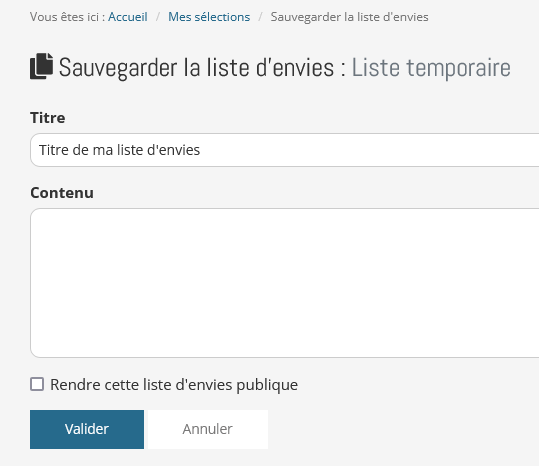Click the slash separator after Mes sélections
This screenshot has height=466, width=539.
coord(261,17)
